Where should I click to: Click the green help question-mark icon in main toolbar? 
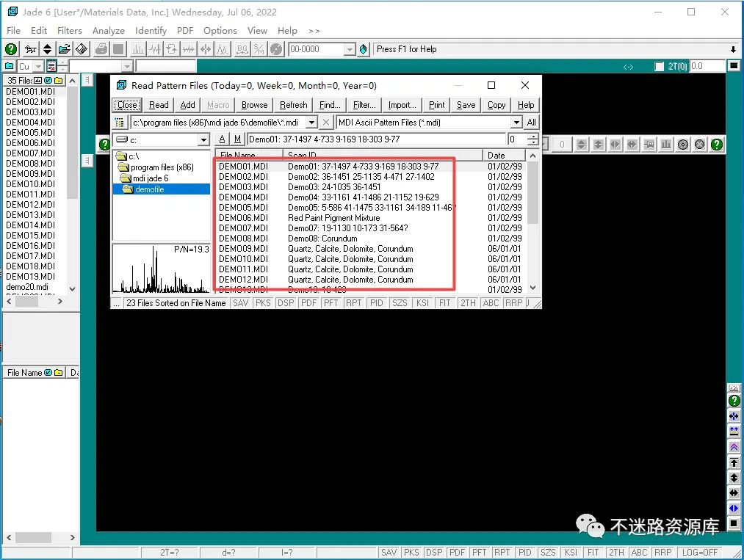pos(11,49)
